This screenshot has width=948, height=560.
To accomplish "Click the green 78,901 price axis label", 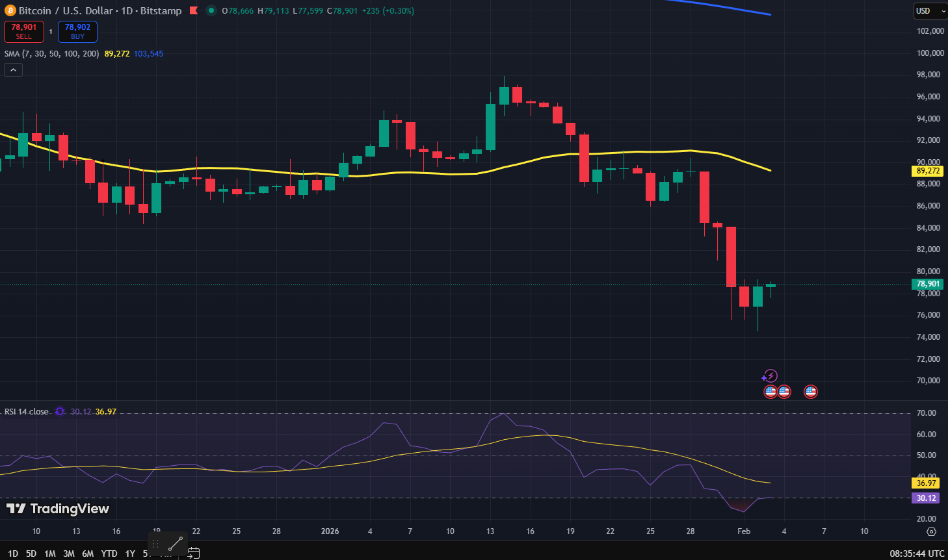I will 928,284.
